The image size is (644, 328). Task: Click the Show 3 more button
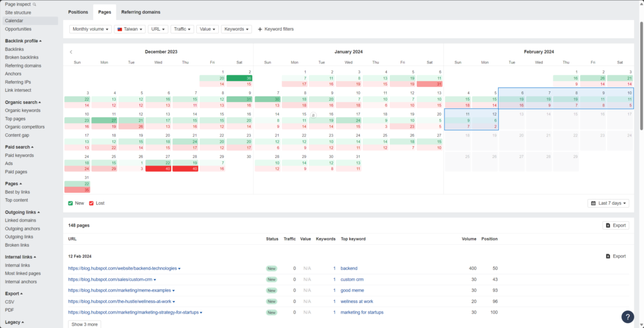point(85,324)
